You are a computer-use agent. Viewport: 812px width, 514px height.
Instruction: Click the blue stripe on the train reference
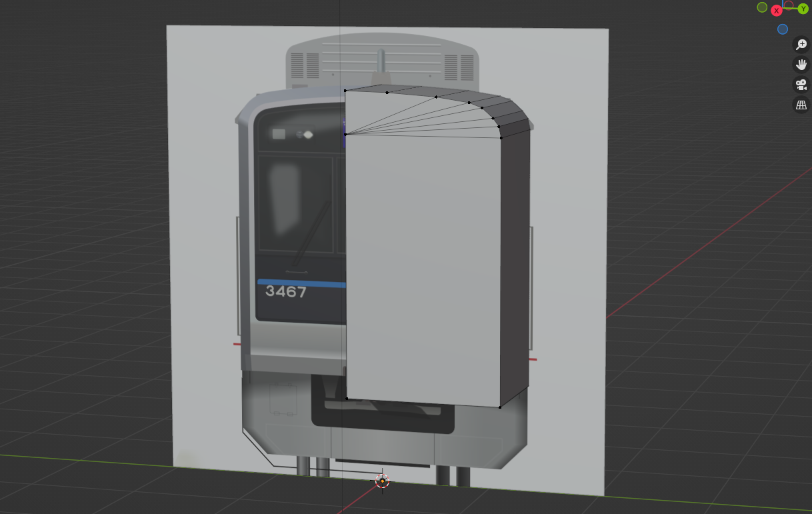coord(300,283)
